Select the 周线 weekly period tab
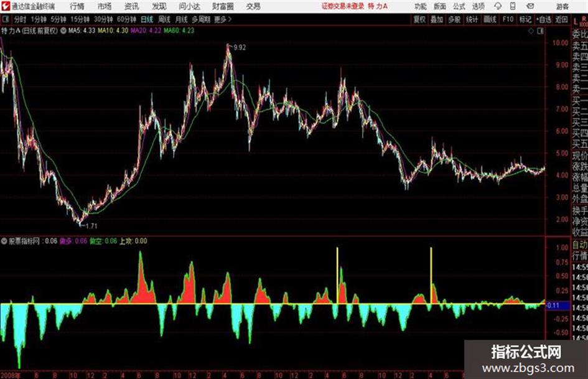The image size is (588, 379). click(x=164, y=19)
